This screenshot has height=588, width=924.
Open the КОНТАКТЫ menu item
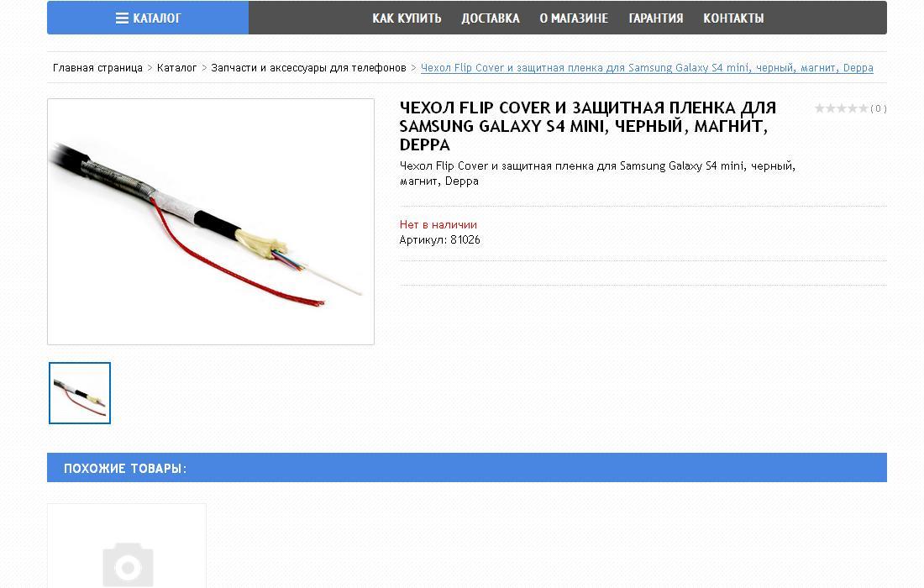[733, 18]
